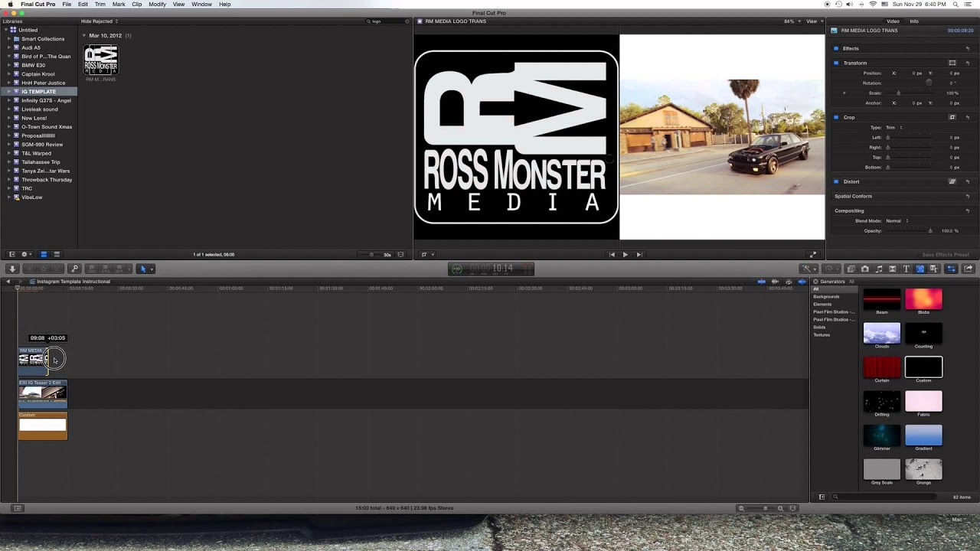Expand the Scale parameter triangle

tap(844, 93)
